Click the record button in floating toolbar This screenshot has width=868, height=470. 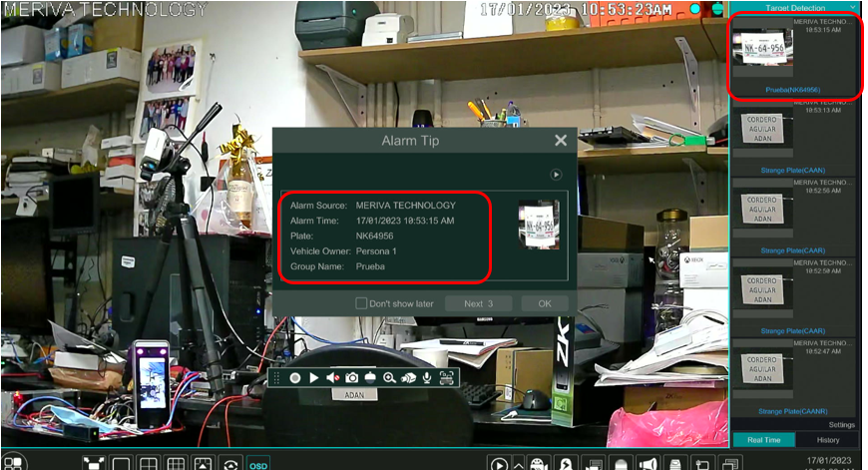(295, 378)
